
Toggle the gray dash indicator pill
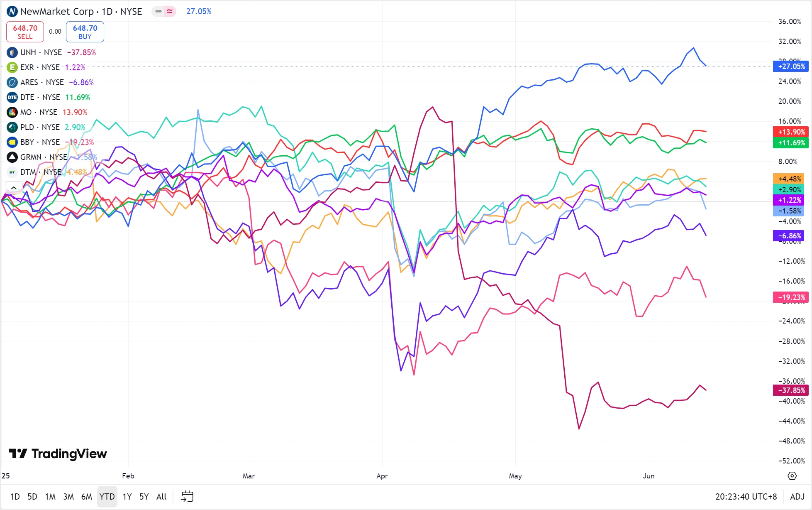click(x=158, y=12)
